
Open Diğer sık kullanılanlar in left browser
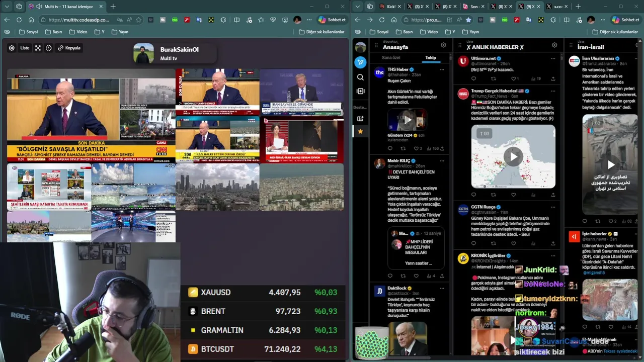pyautogui.click(x=322, y=32)
